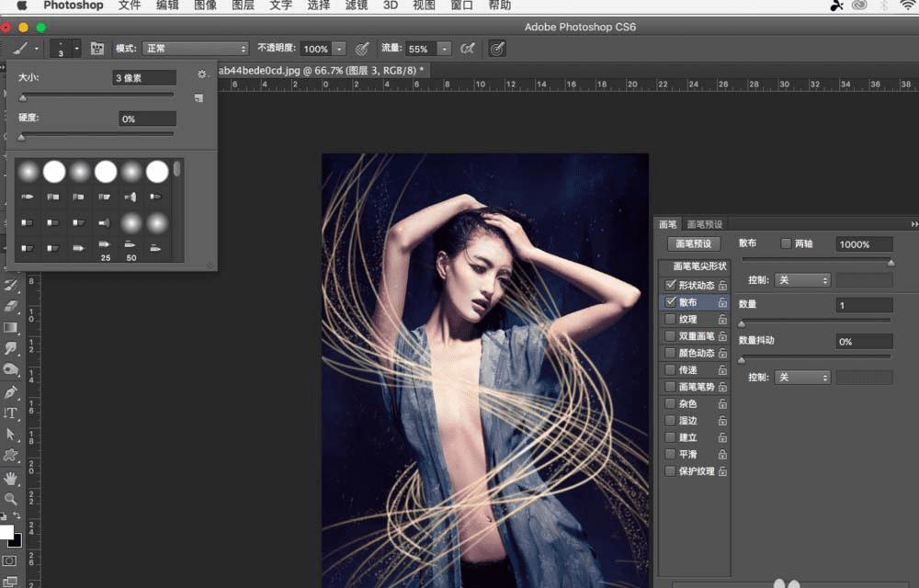Select the Horizontal Type tool

coord(11,413)
